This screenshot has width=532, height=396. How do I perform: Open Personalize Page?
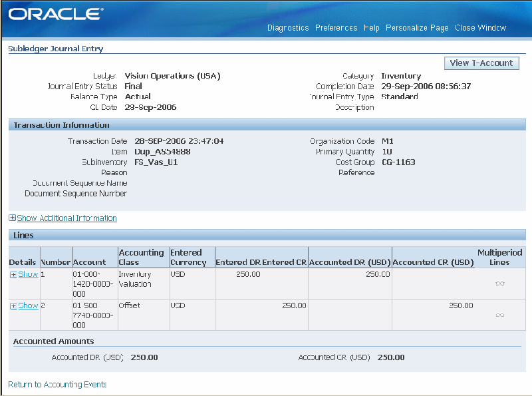[x=417, y=28]
